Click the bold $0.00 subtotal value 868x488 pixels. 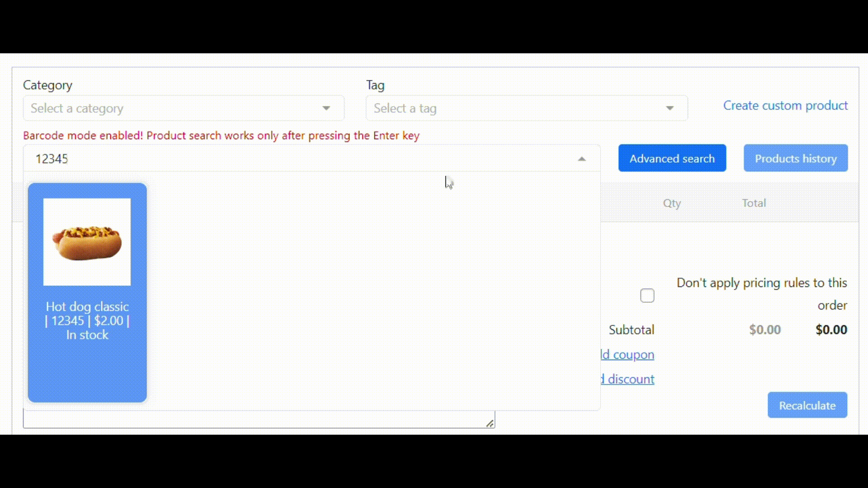[831, 330]
